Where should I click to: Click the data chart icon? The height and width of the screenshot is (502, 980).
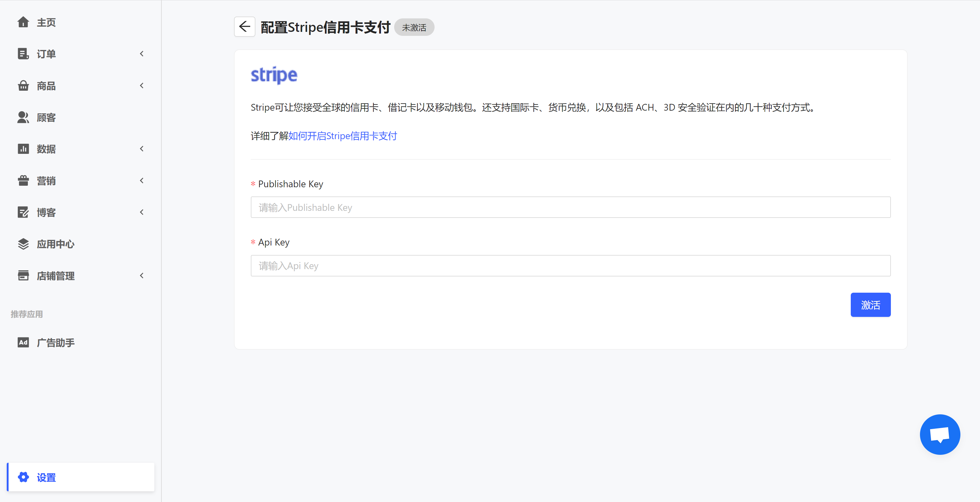(x=23, y=149)
